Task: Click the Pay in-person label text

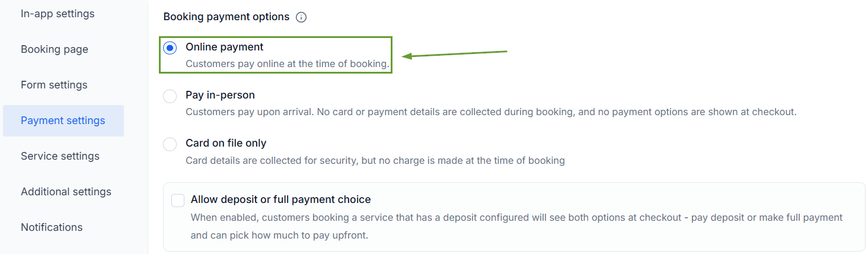Action: pos(220,95)
